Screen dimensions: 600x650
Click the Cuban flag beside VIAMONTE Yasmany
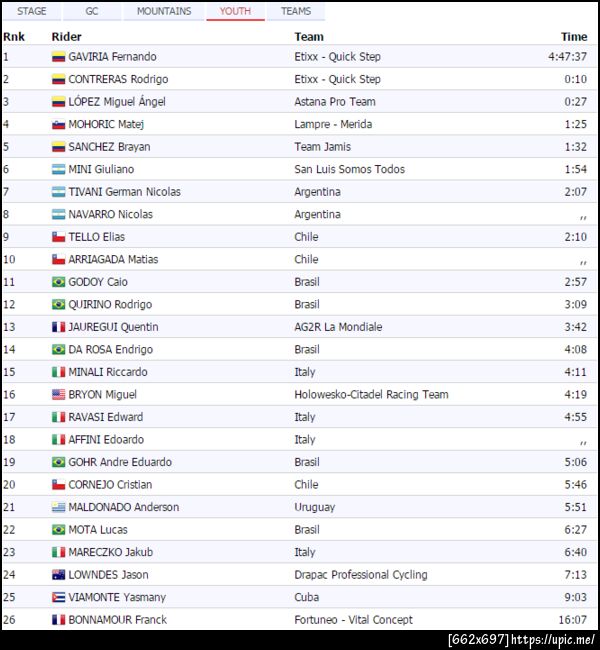58,597
